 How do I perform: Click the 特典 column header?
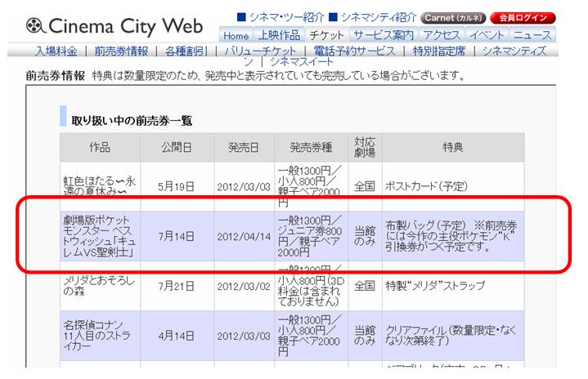coord(453,147)
